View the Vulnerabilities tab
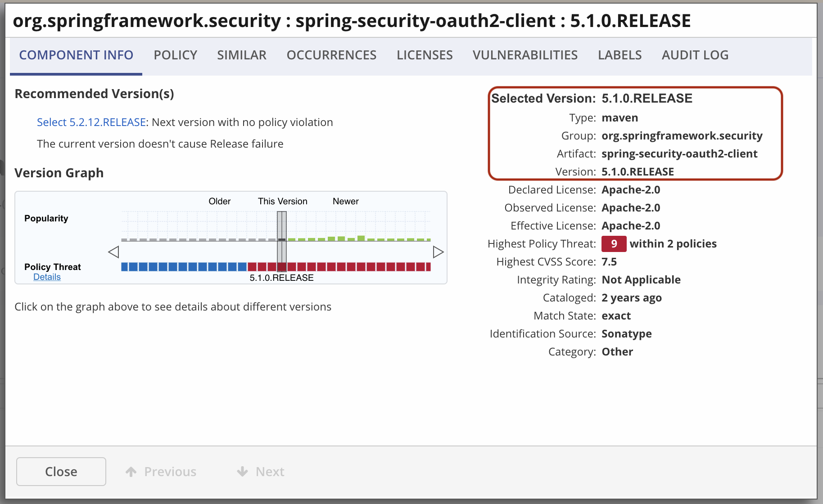This screenshot has height=504, width=823. [x=525, y=55]
